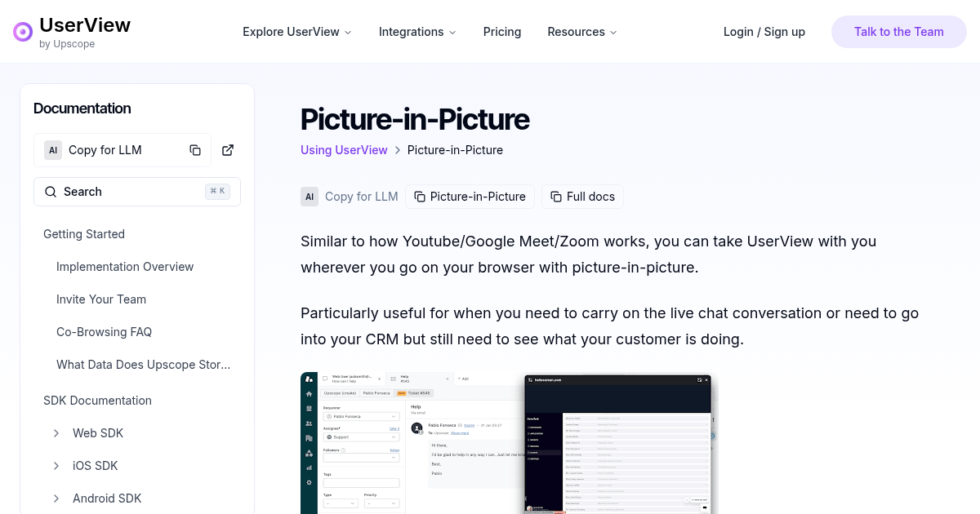Open Explore UserView dropdown menu
The width and height of the screenshot is (980, 514).
pos(297,32)
